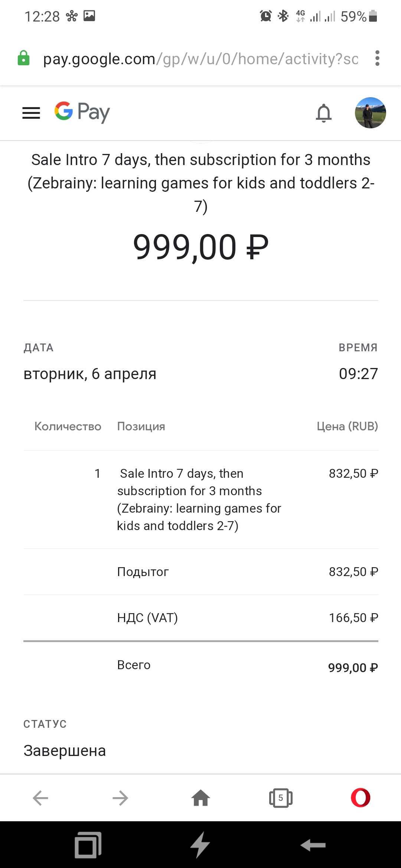Viewport: 401px width, 868px height.
Task: Open the Google Pay hamburger menu
Action: pos(31,113)
